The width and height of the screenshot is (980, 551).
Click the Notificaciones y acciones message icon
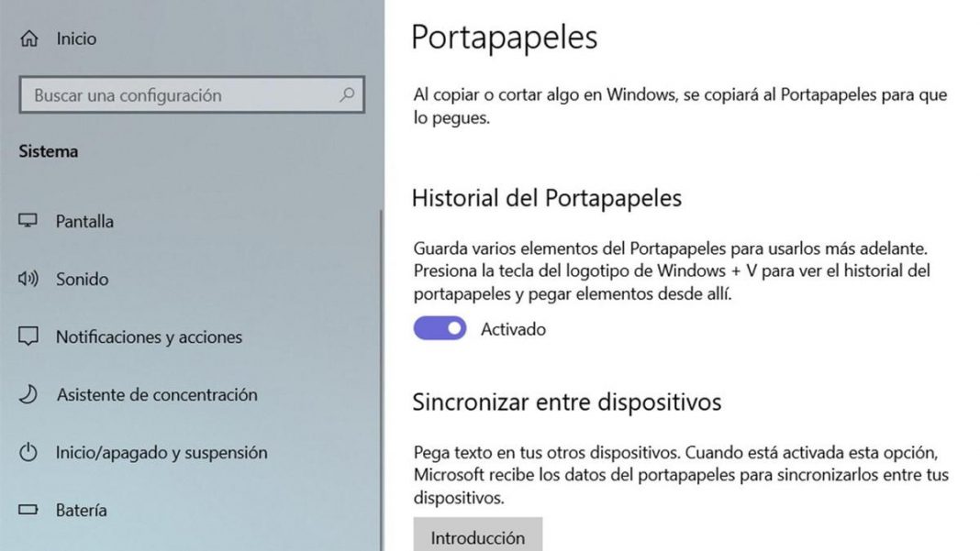point(28,336)
